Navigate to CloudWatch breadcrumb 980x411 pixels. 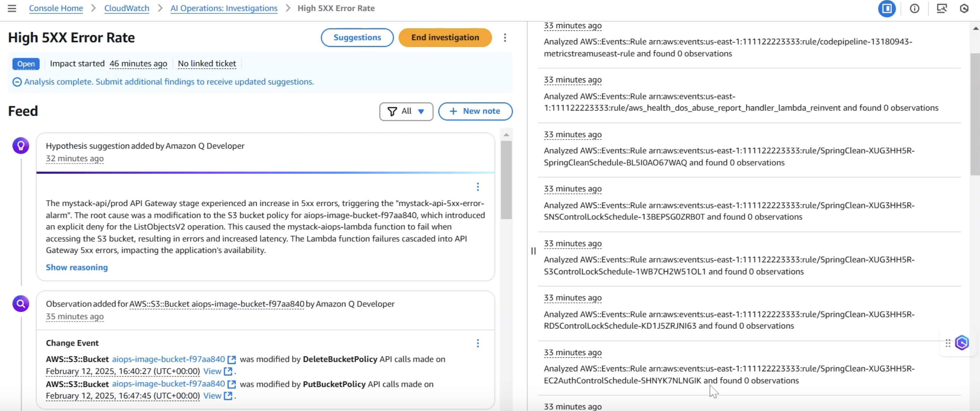point(127,8)
